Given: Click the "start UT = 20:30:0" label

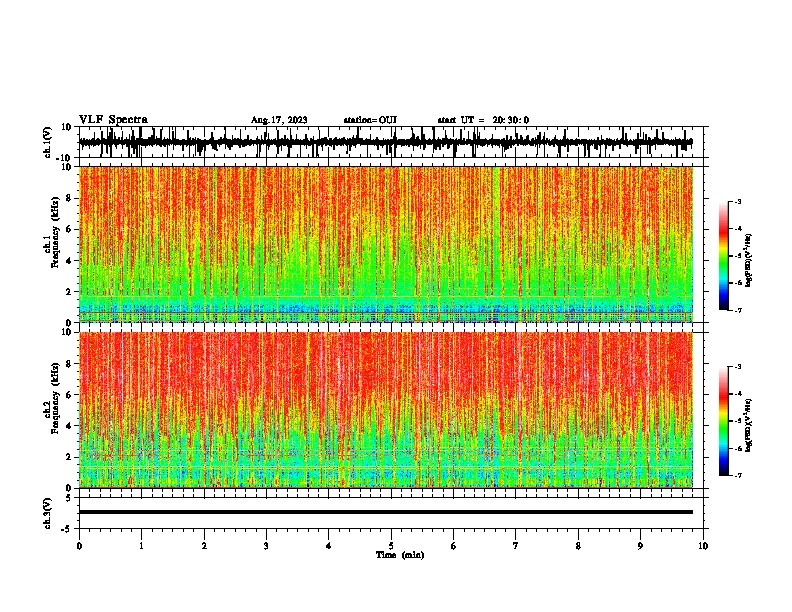Looking at the screenshot, I should (483, 120).
